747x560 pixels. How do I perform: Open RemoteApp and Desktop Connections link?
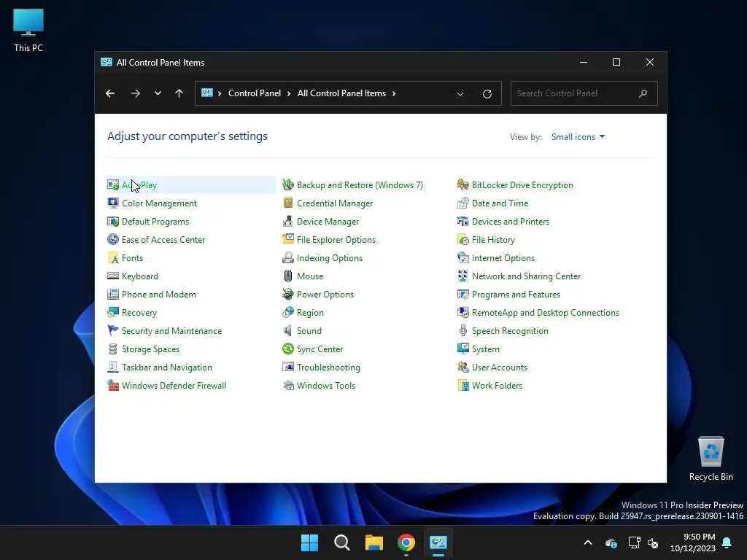546,312
